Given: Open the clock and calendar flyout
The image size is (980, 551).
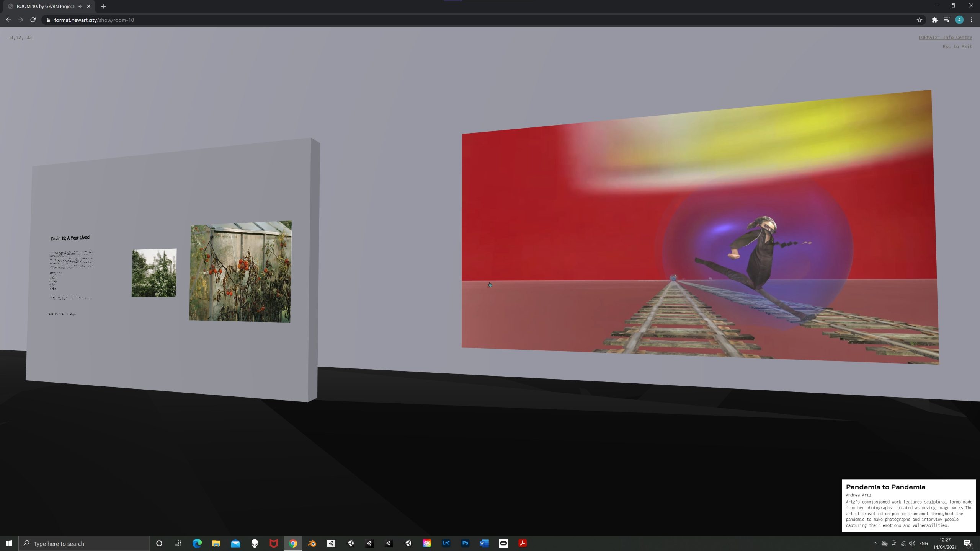Looking at the screenshot, I should [x=945, y=543].
